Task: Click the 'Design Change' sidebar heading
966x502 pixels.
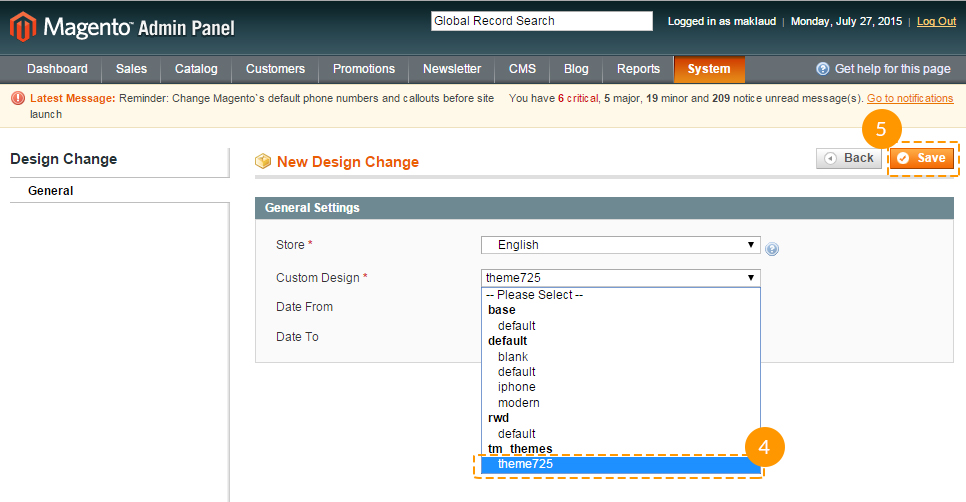Action: pyautogui.click(x=63, y=159)
